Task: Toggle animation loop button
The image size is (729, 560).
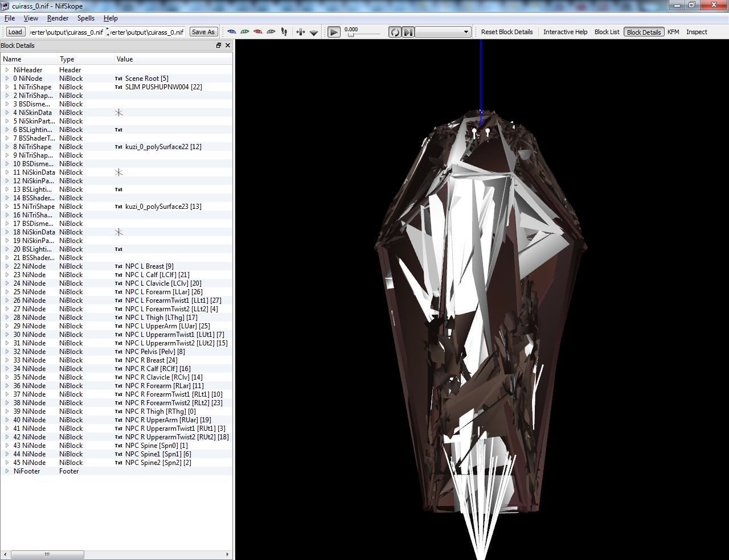Action: click(x=395, y=32)
